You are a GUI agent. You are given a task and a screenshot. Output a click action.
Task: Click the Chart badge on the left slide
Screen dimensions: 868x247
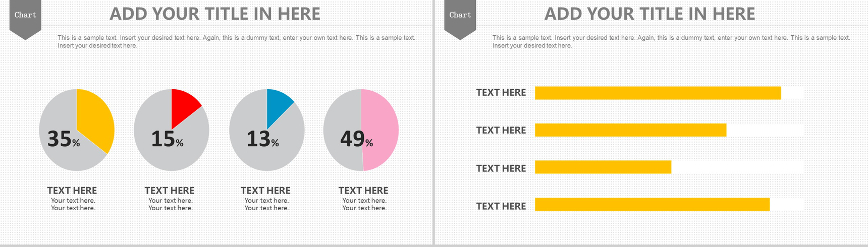pyautogui.click(x=25, y=15)
